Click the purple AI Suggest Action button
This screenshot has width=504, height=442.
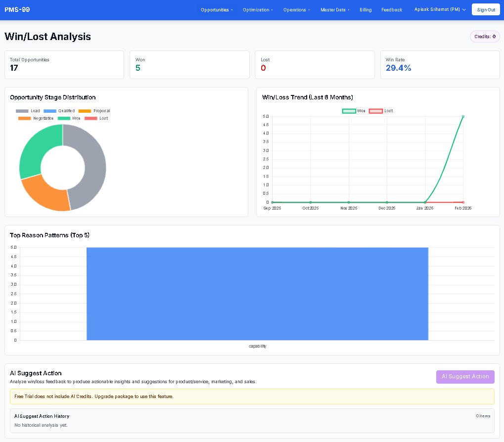point(465,377)
